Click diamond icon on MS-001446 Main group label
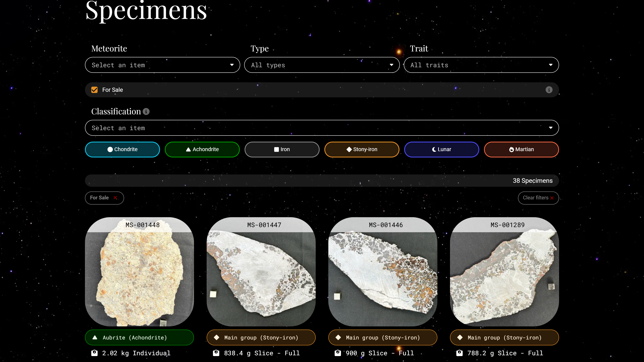This screenshot has height=362, width=644. pyautogui.click(x=338, y=337)
